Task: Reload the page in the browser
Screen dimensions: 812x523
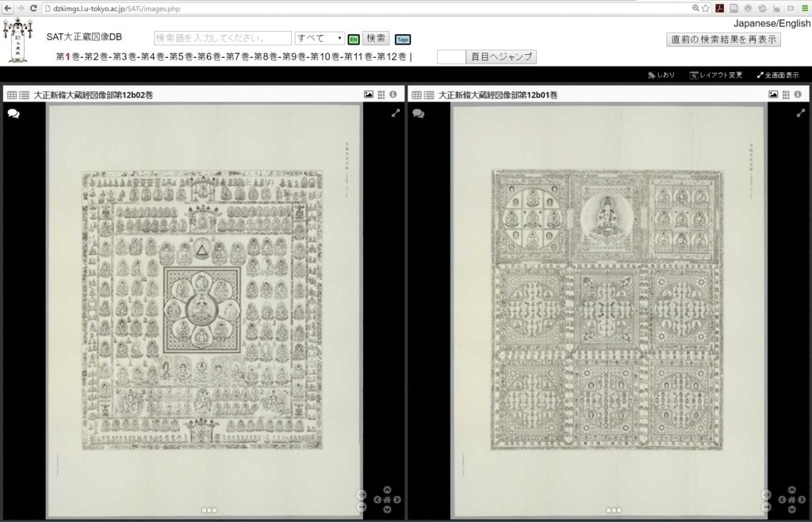Action: (33, 8)
